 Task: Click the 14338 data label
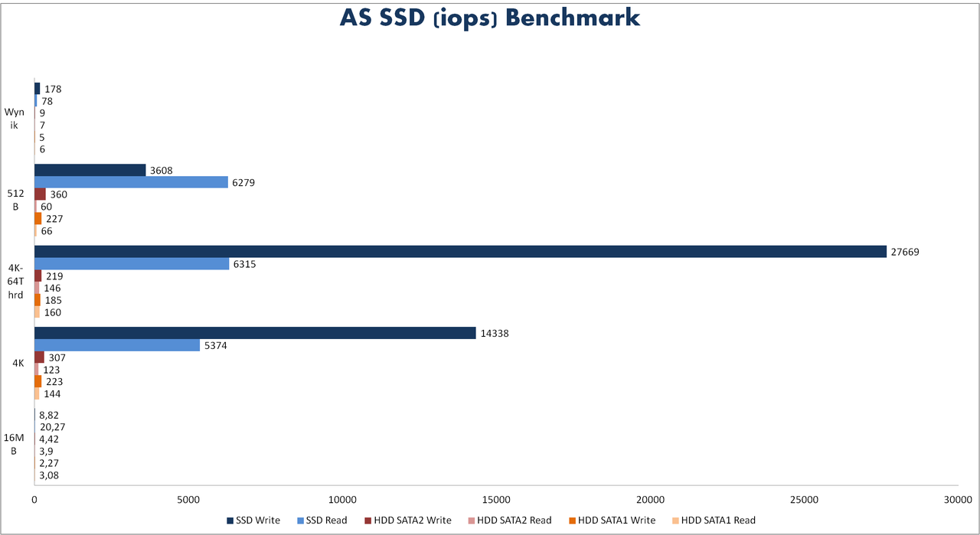click(495, 333)
